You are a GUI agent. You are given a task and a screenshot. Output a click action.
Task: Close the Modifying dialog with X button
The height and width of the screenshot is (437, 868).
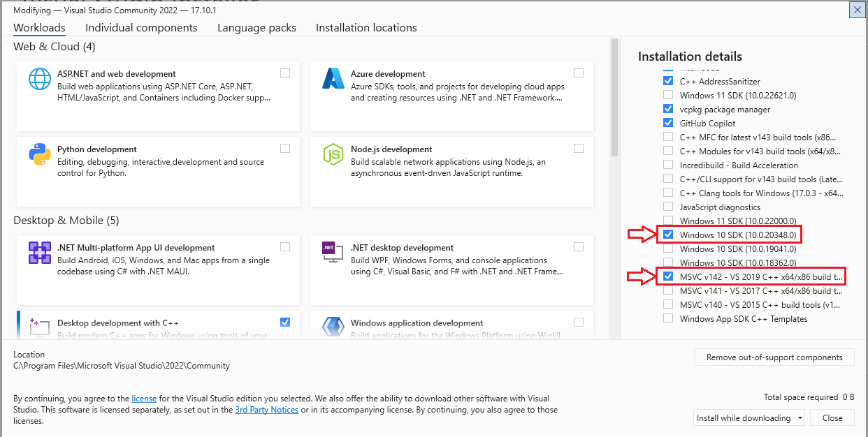click(x=856, y=10)
